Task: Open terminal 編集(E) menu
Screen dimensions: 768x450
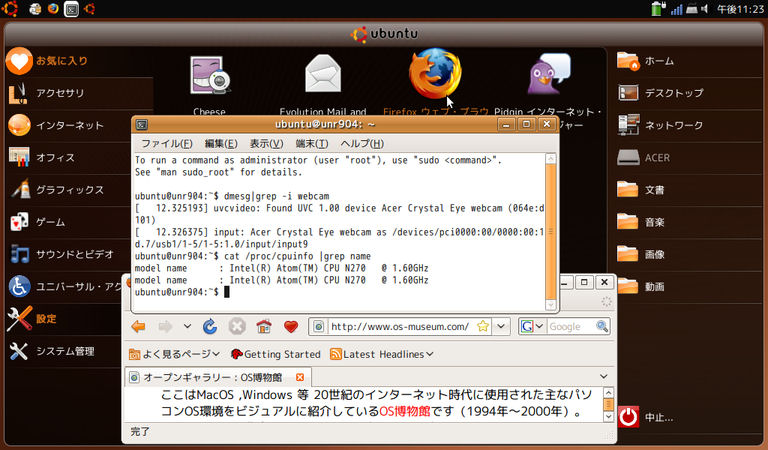Action: tap(221, 143)
